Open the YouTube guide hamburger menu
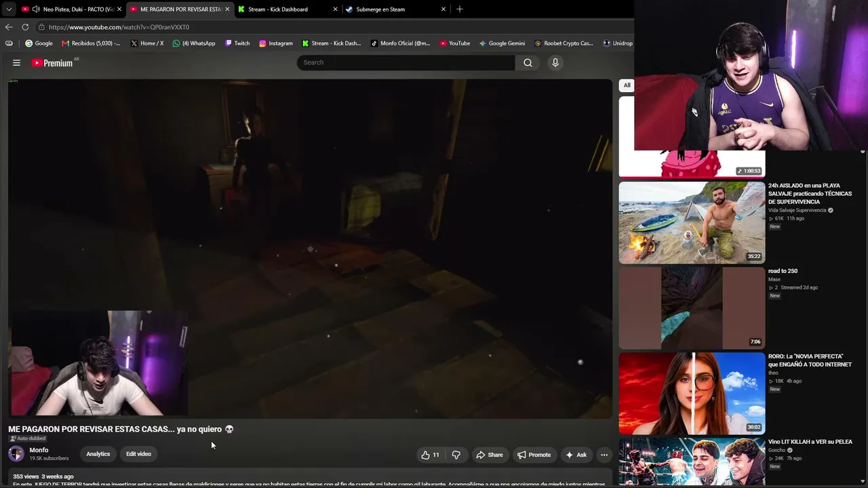This screenshot has height=488, width=868. click(16, 62)
